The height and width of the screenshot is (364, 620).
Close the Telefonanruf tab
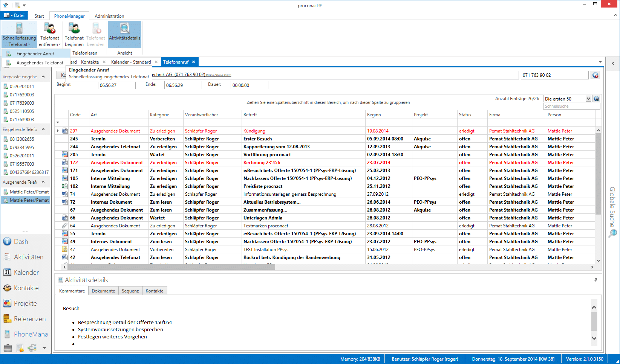[x=194, y=62]
